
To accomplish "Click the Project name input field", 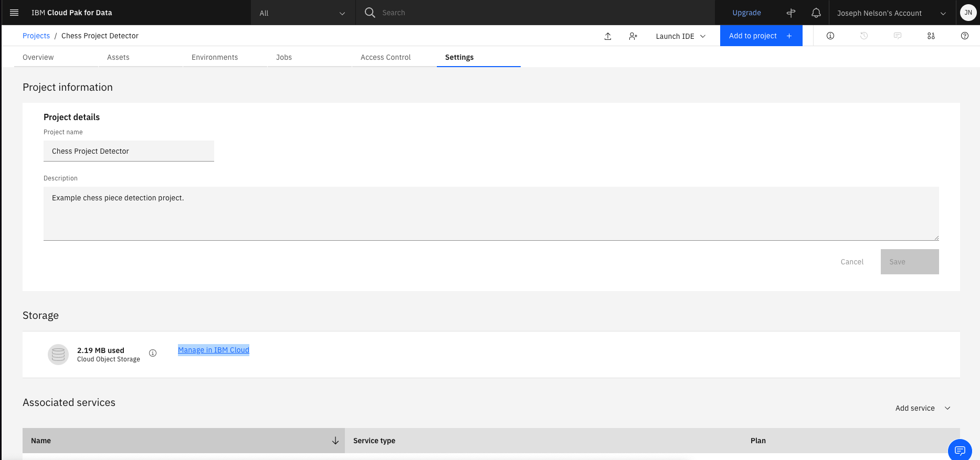I will (x=129, y=151).
